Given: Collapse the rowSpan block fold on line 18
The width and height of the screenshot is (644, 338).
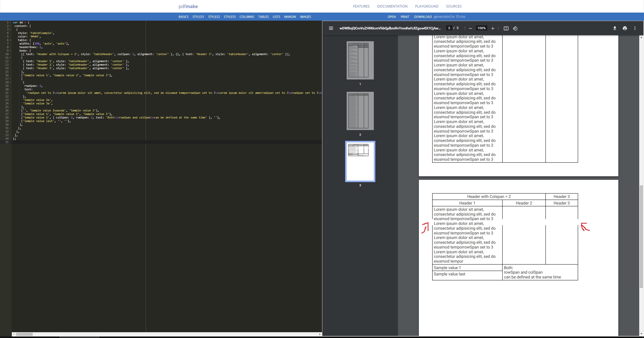Looking at the screenshot, I should click(x=10, y=82).
